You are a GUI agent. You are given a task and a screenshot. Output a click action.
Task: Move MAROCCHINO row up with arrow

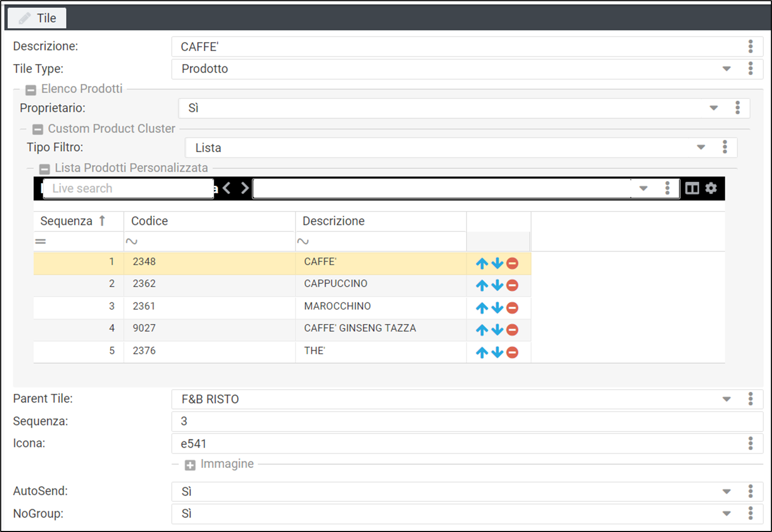(482, 308)
